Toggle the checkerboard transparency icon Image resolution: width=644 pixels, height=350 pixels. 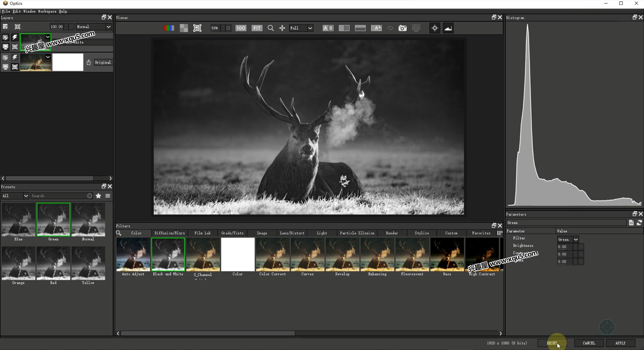coord(184,28)
